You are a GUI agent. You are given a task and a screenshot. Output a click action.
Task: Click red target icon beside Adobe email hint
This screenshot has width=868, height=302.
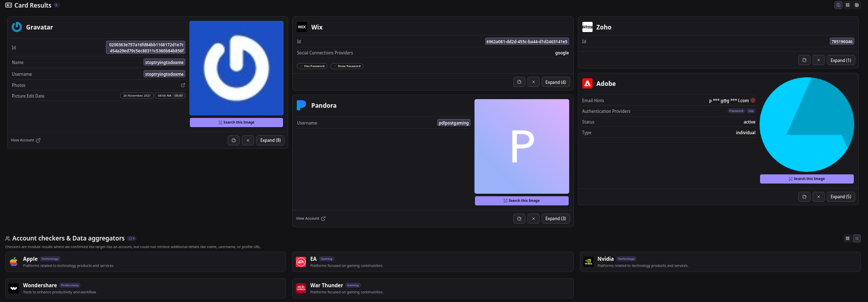[753, 100]
